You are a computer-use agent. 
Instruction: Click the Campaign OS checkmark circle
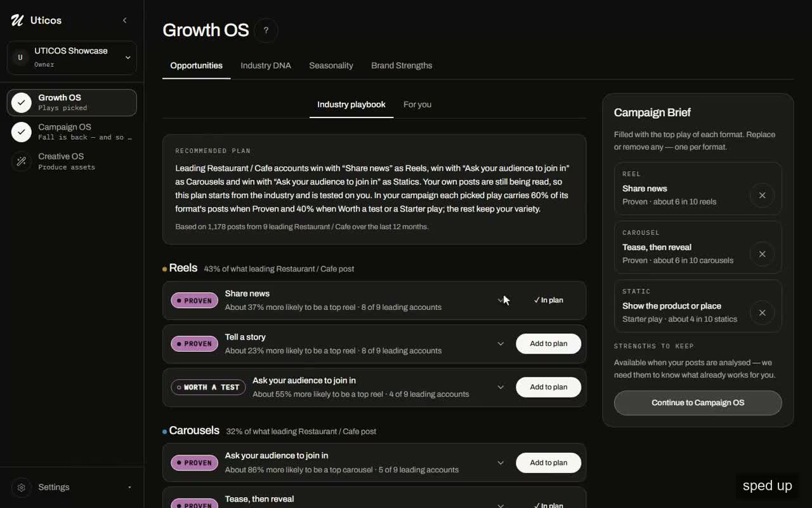coord(22,132)
